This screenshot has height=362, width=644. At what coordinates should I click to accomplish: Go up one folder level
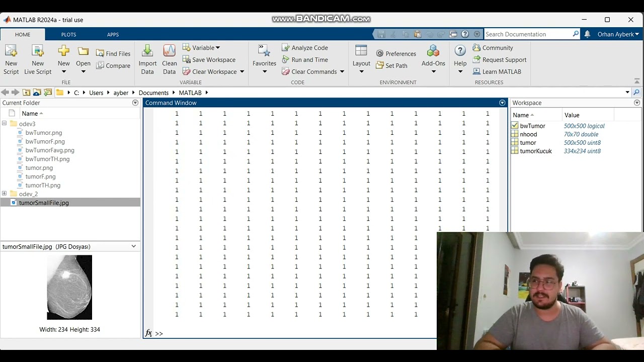pyautogui.click(x=26, y=93)
